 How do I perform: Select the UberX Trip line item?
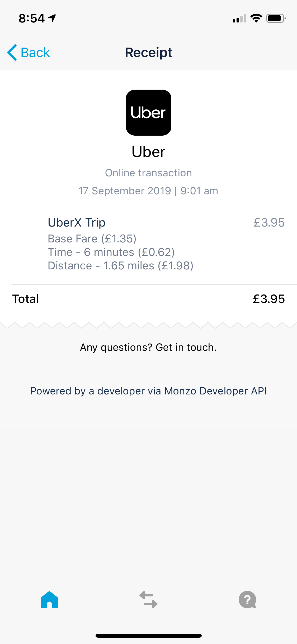(77, 223)
